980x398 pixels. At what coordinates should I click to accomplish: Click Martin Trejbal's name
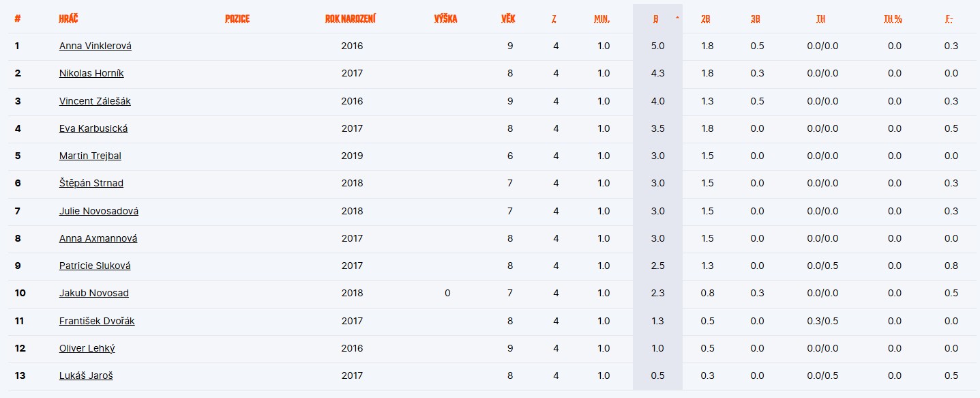[90, 156]
